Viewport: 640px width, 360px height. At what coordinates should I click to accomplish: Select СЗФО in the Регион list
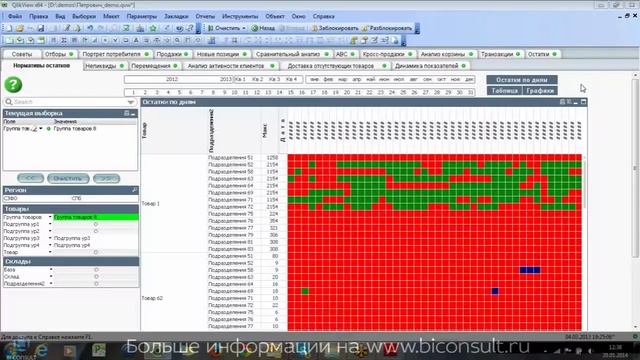[10, 198]
